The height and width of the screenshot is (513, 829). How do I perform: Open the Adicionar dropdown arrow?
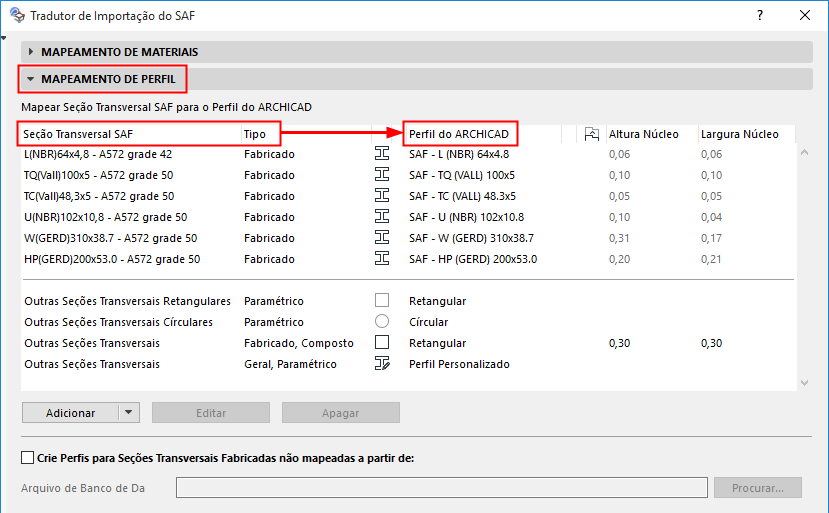click(129, 413)
